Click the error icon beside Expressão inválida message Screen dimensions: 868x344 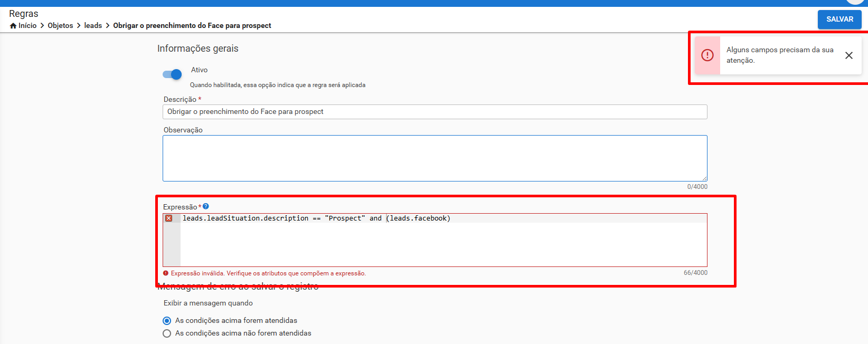point(166,273)
